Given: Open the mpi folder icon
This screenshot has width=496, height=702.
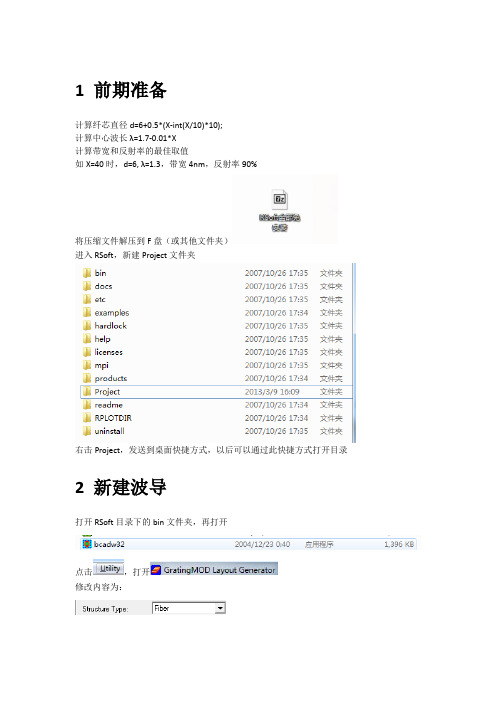Looking at the screenshot, I should tap(87, 365).
